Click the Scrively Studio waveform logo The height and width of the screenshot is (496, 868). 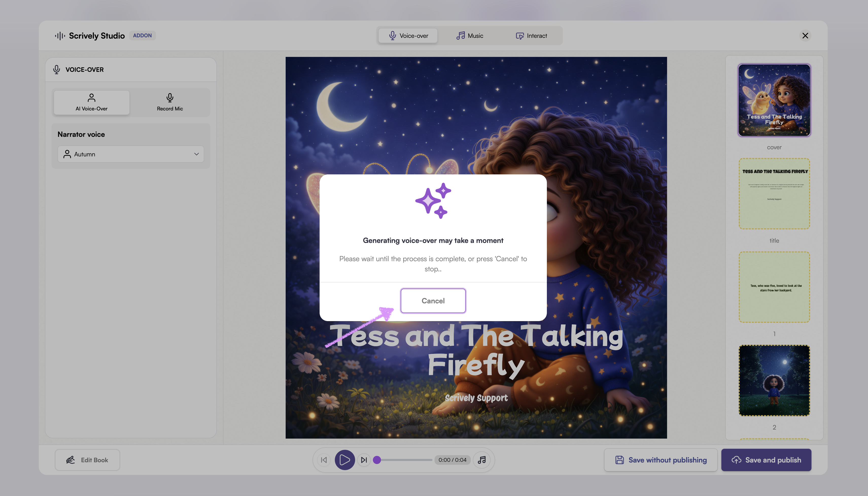tap(60, 36)
